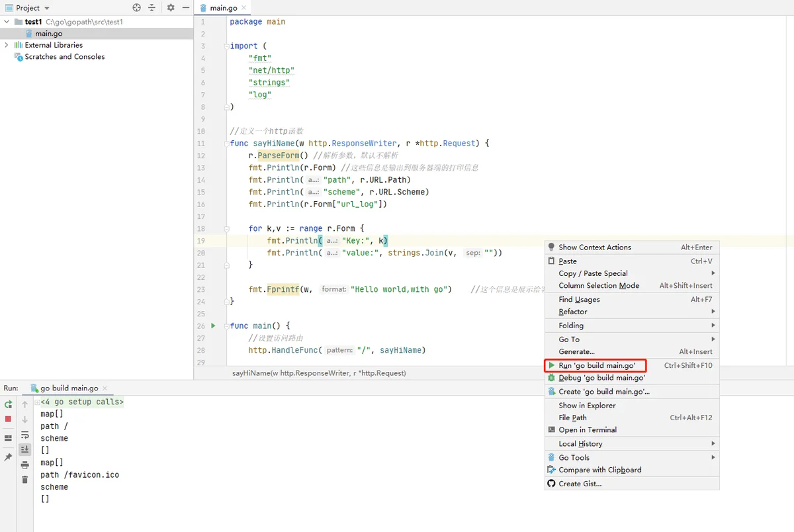Viewport: 794px width, 532px height.
Task: Collapse all in Project panel
Action: (152, 8)
